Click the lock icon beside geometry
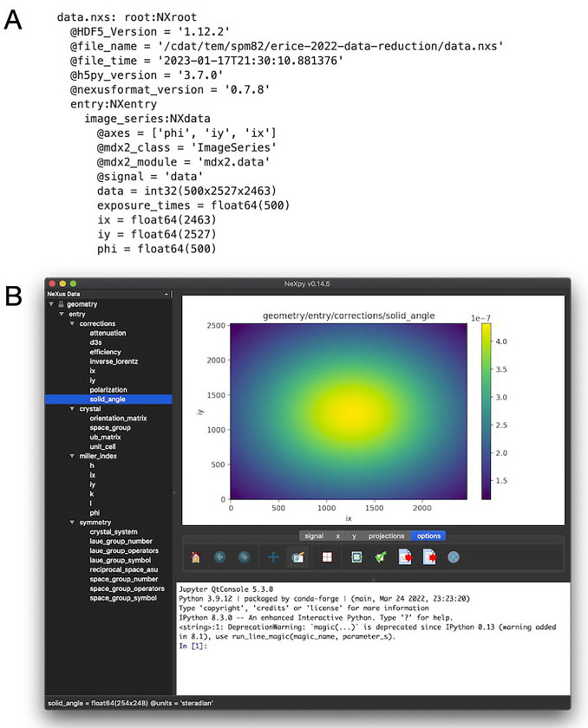The width and height of the screenshot is (588, 728). pyautogui.click(x=60, y=305)
